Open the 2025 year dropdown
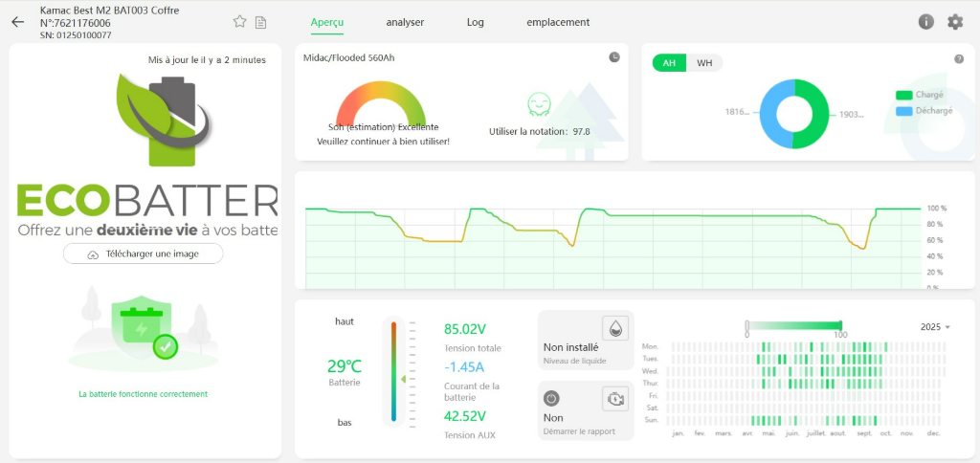Image resolution: width=980 pixels, height=463 pixels. 935,327
